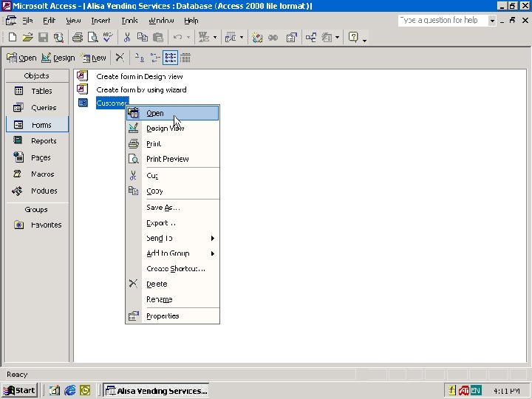
Task: Select Modules in the Objects bar
Action: pyautogui.click(x=38, y=191)
